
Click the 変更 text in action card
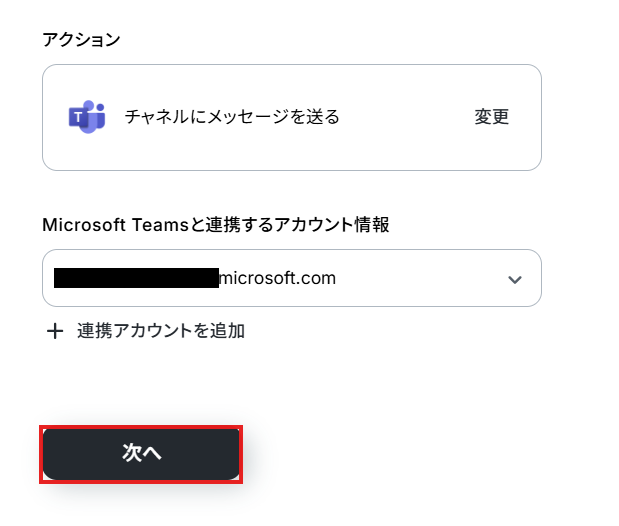click(491, 117)
